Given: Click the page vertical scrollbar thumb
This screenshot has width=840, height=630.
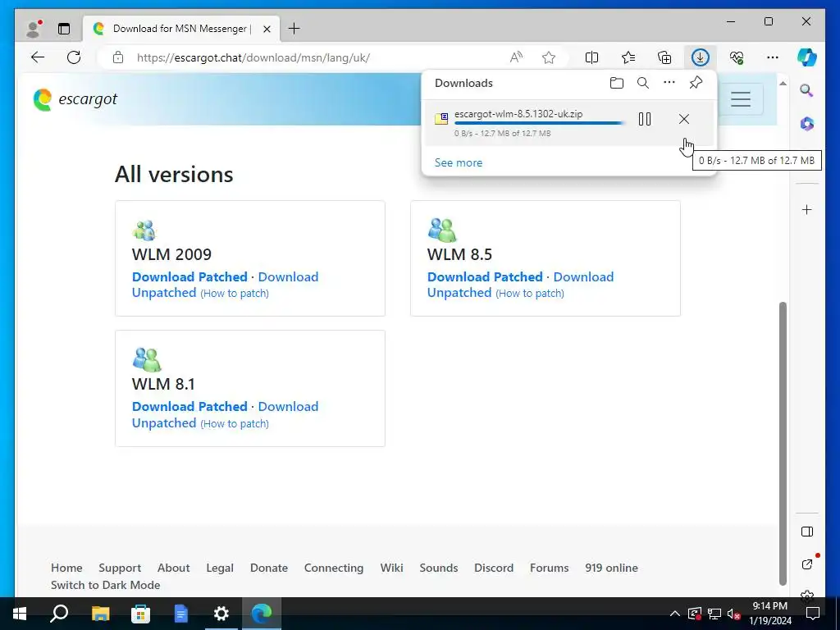Looking at the screenshot, I should pyautogui.click(x=783, y=444).
